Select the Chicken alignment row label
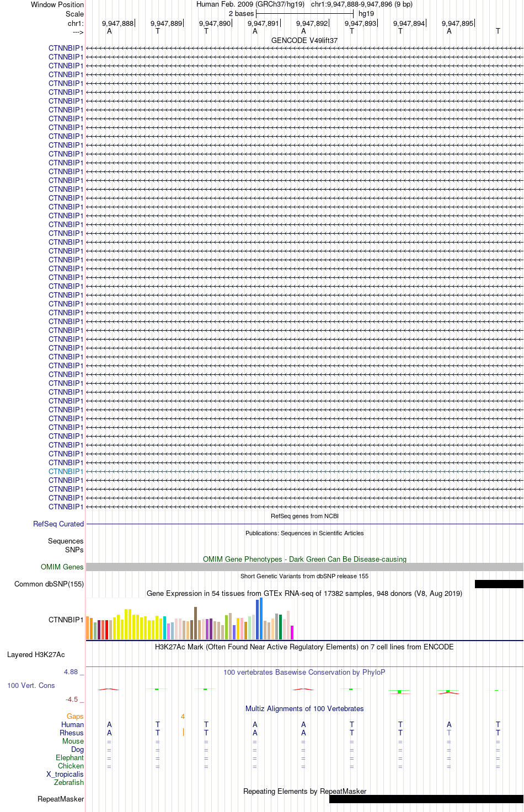524x812 pixels. [71, 766]
